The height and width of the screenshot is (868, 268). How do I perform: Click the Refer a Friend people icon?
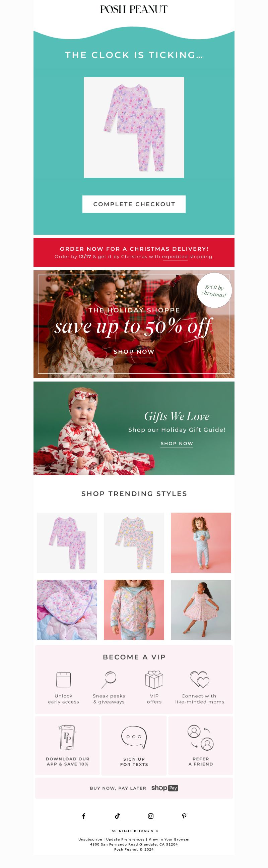[200, 738]
